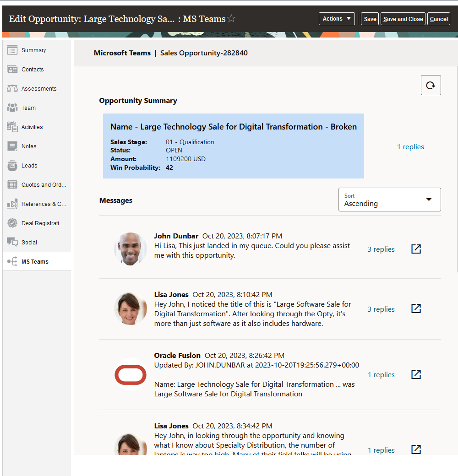Viewport: 458px width, 476px height.
Task: Click the refresh icon above Opportunity Summary
Action: point(431,85)
